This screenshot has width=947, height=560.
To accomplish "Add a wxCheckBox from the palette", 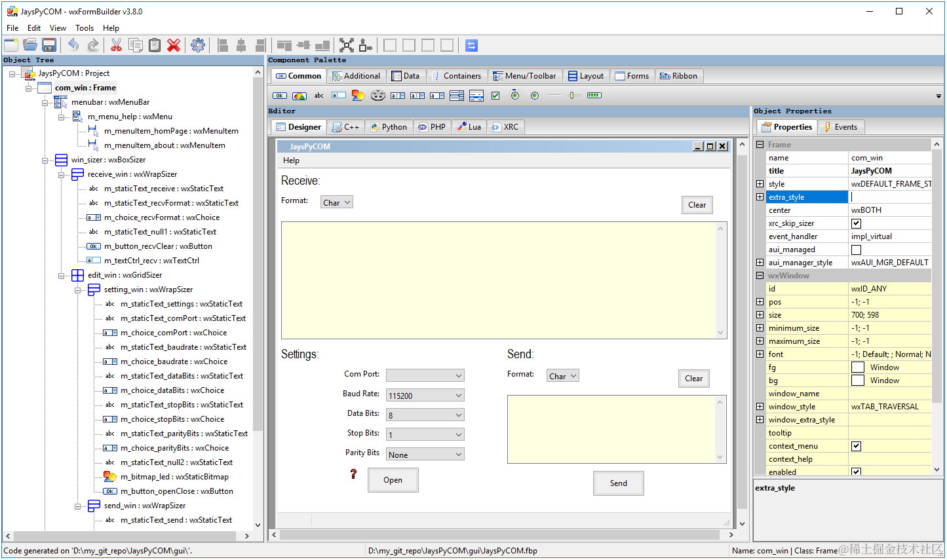I will [x=495, y=96].
